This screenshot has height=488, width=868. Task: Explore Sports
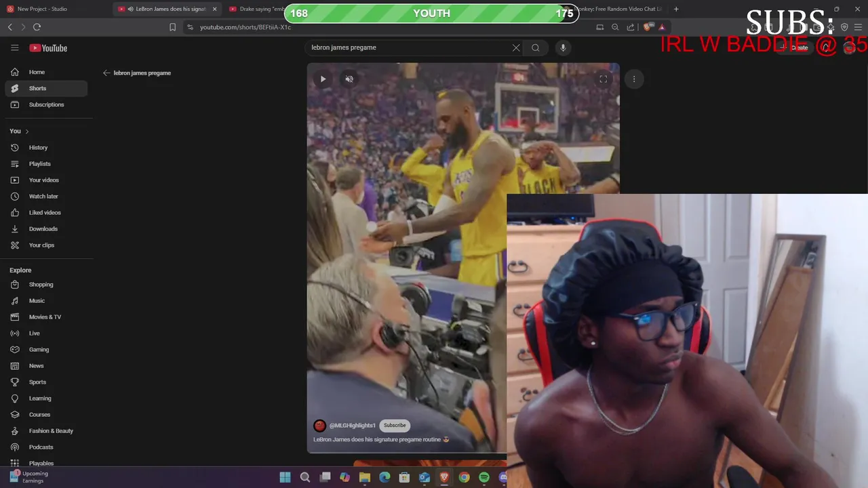point(46,382)
